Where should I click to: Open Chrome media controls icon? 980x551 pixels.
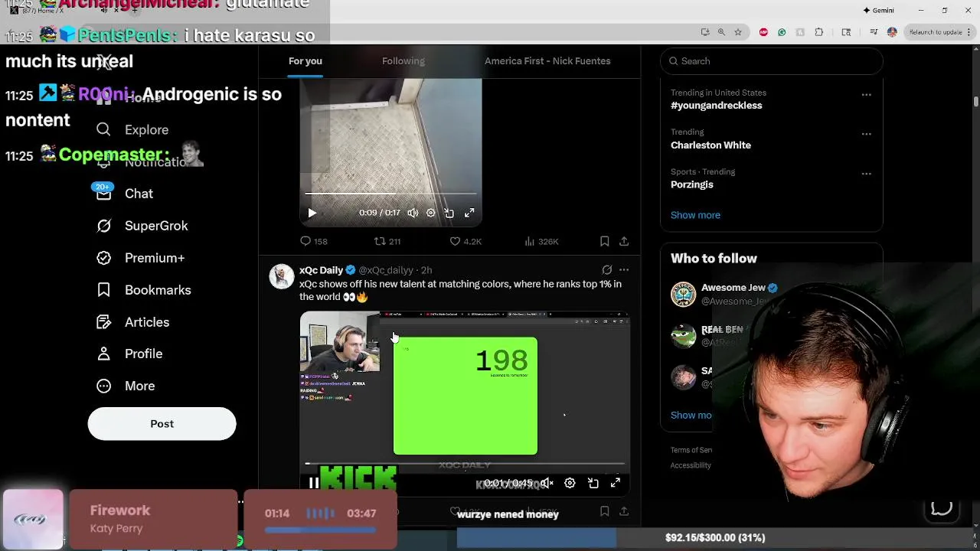(874, 32)
